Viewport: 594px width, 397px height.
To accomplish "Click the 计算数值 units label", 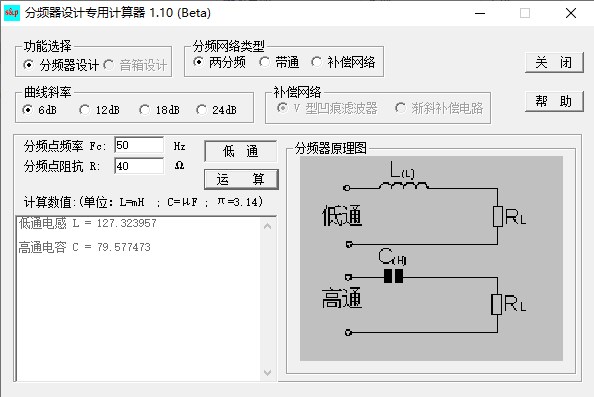I will 143,202.
